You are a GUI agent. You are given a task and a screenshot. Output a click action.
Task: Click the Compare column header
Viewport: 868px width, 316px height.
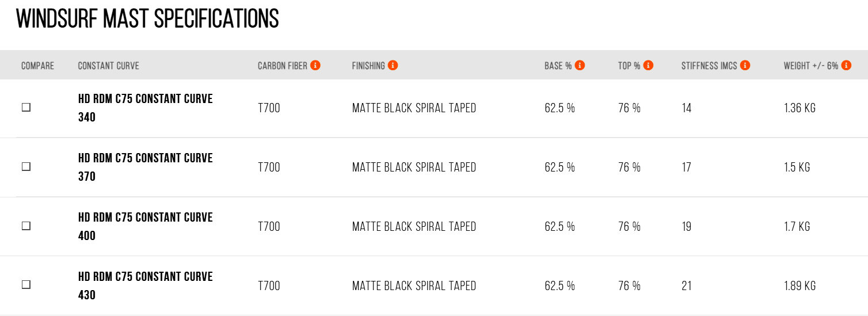tap(37, 66)
